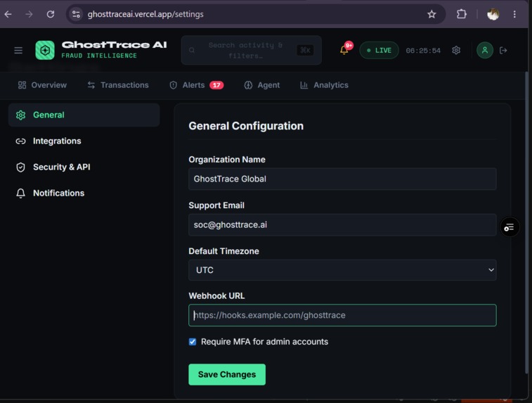Switch to the Overview tab
Image resolution: width=532 pixels, height=403 pixels.
pos(42,85)
